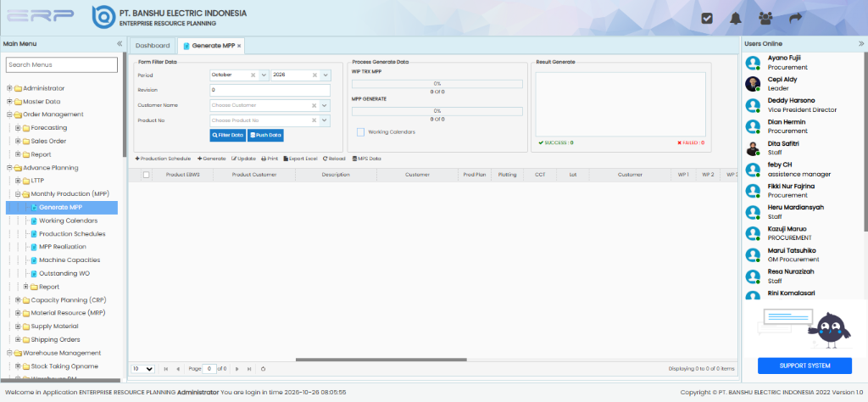This screenshot has width=868, height=402.
Task: Refresh grid using pager reload icon
Action: 263,369
